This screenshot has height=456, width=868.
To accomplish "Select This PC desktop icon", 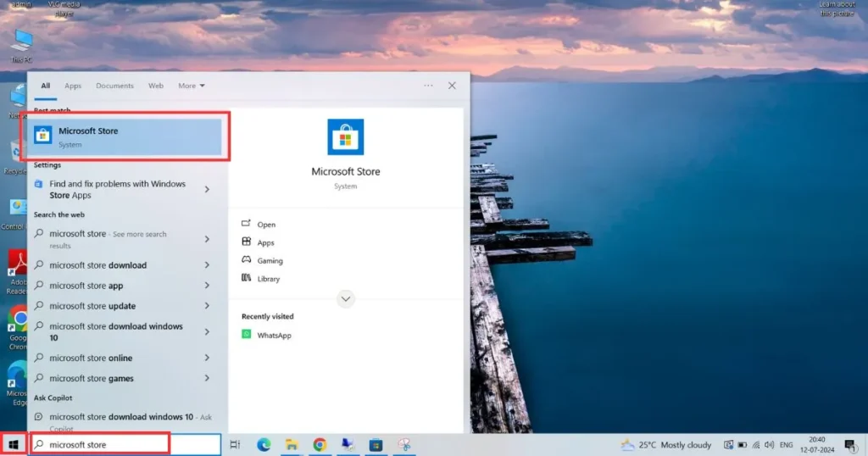I will [21, 46].
